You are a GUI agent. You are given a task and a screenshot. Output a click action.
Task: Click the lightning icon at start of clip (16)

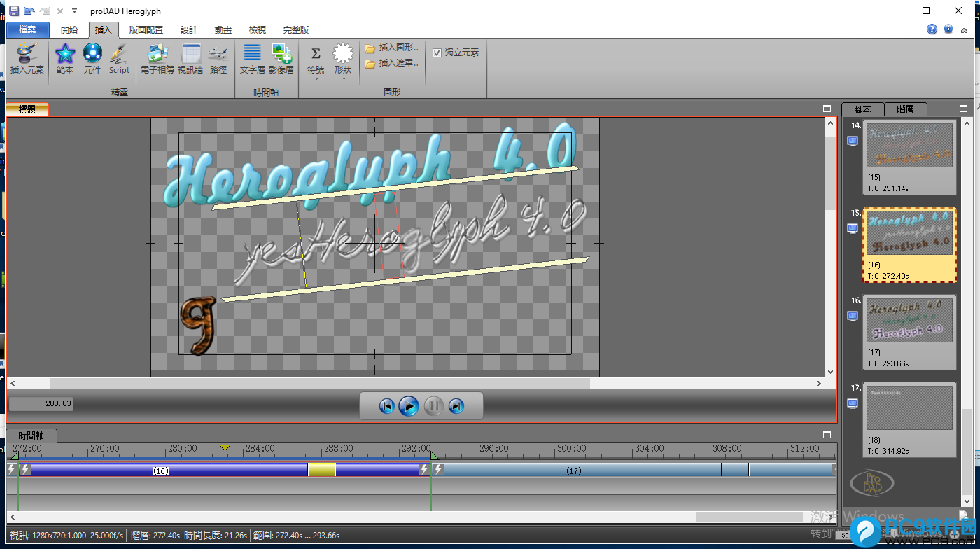tap(25, 470)
